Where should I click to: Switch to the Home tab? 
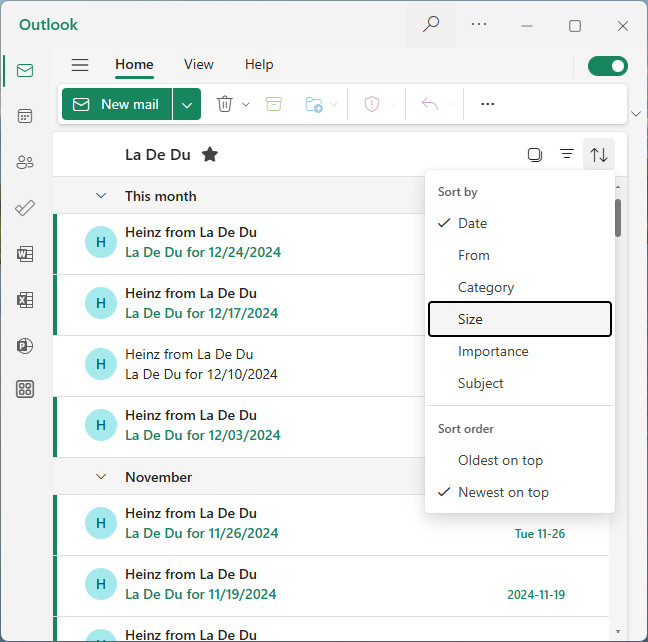(134, 65)
